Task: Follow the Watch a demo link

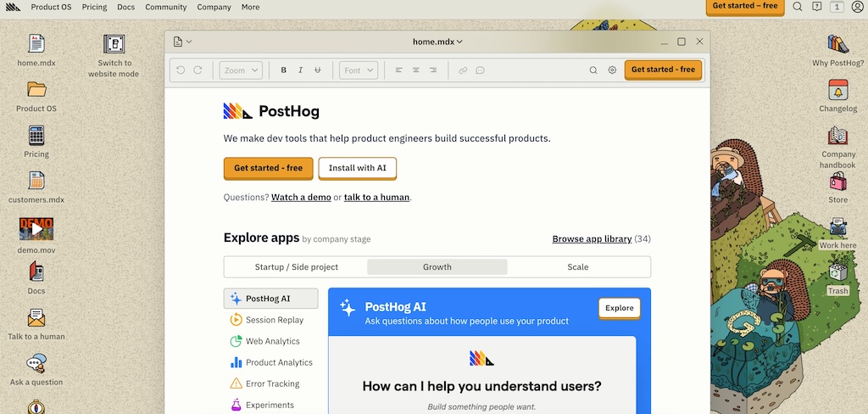Action: 301,198
